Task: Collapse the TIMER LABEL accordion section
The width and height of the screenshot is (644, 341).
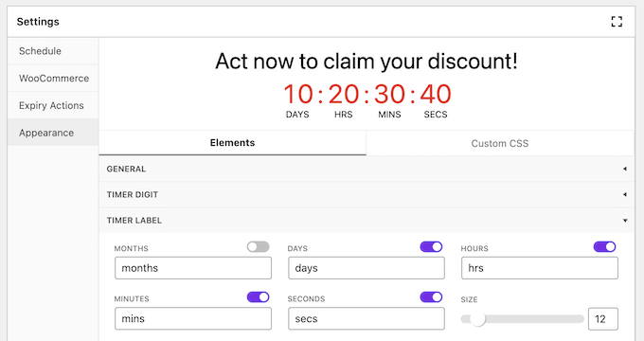Action: (x=367, y=221)
